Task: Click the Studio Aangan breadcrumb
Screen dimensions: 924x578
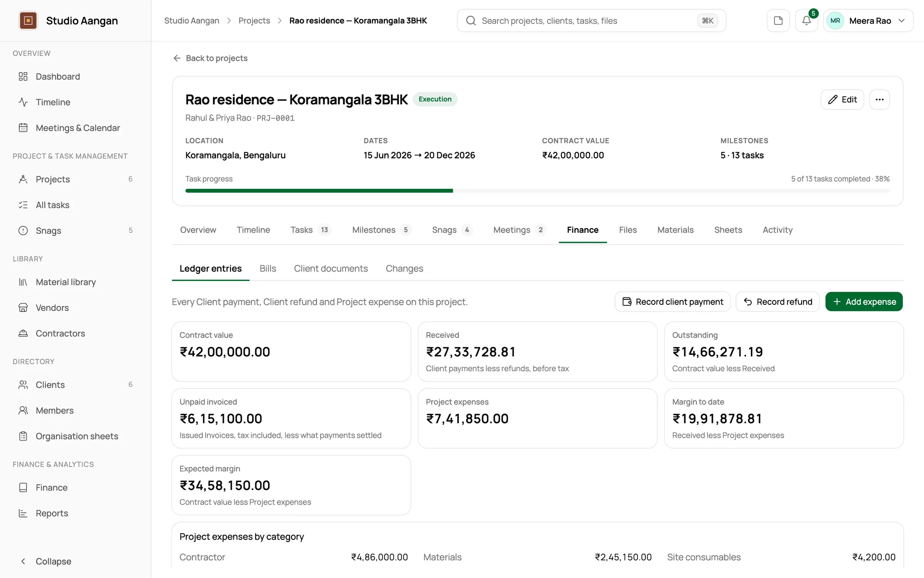Action: click(x=192, y=20)
